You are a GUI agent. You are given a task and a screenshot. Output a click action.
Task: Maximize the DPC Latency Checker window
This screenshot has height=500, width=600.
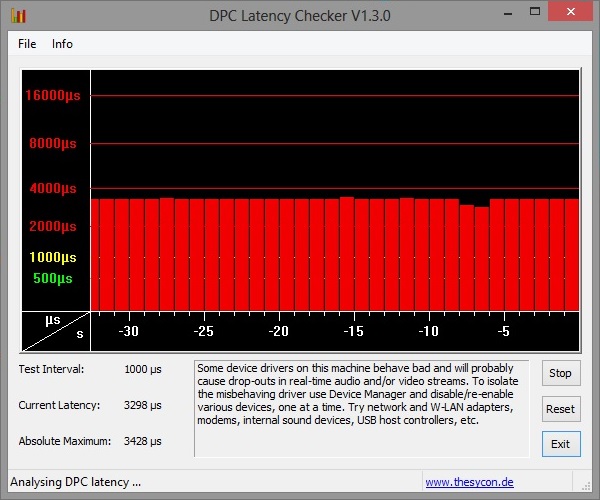535,11
